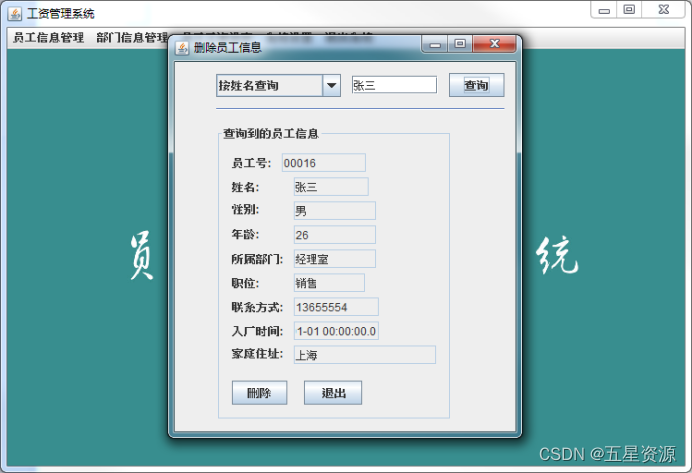The height and width of the screenshot is (473, 692).
Task: Minimize the 工资管理系统 main window
Action: coord(604,10)
